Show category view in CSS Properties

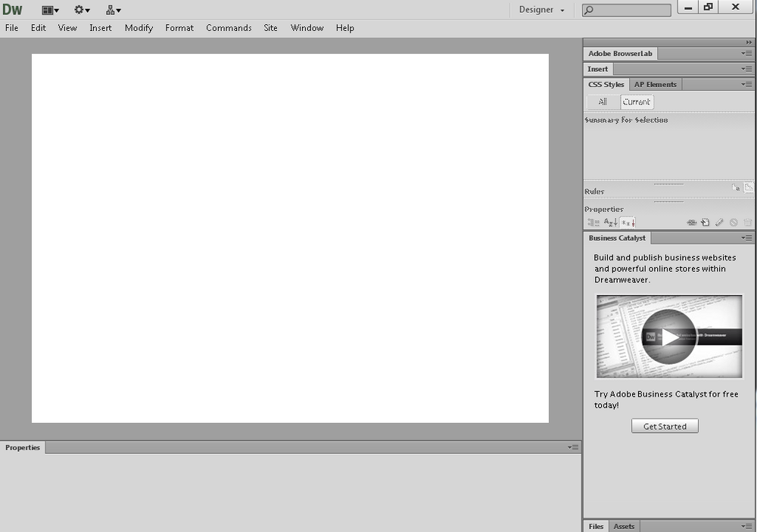593,222
